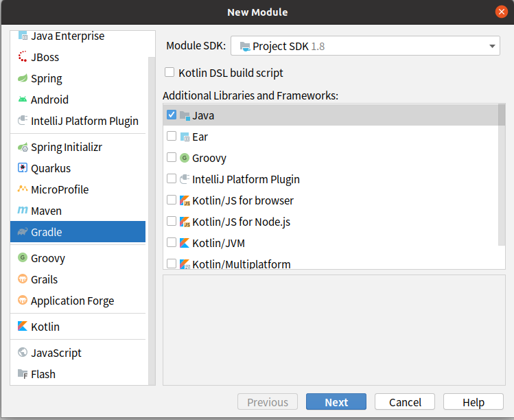Check the IntelliJ Platform Plugin framework checkbox
Viewport: 514px width, 420px height.
pos(172,178)
